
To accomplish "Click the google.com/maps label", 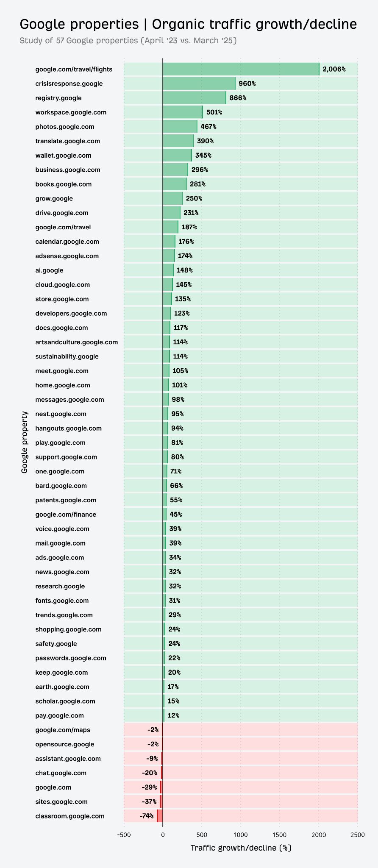I will (x=63, y=730).
